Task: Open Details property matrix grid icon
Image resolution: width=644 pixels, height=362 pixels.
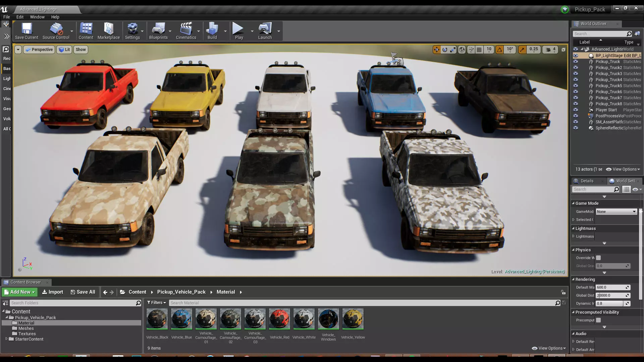Action: tap(626, 189)
